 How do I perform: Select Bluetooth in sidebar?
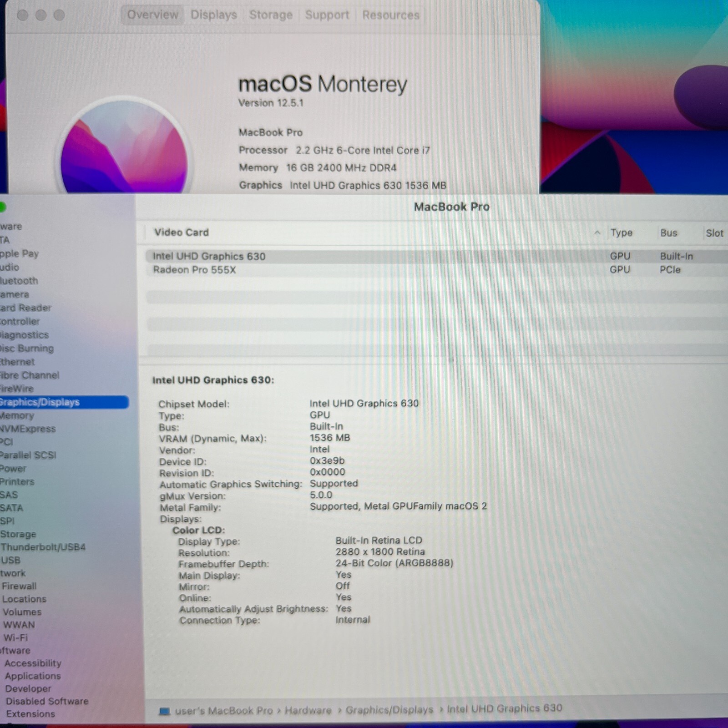click(19, 281)
